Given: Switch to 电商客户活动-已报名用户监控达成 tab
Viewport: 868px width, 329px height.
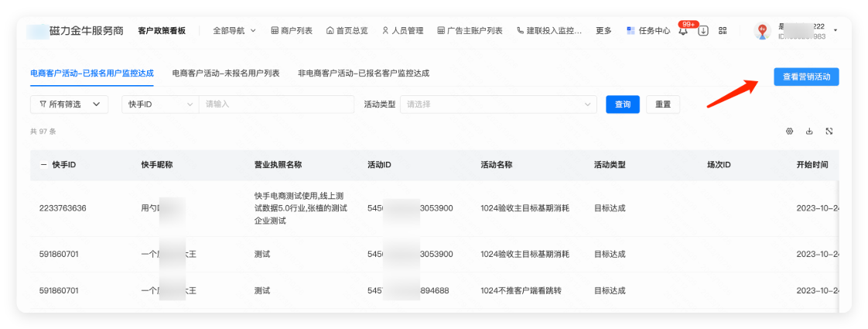Looking at the screenshot, I should pyautogui.click(x=92, y=73).
